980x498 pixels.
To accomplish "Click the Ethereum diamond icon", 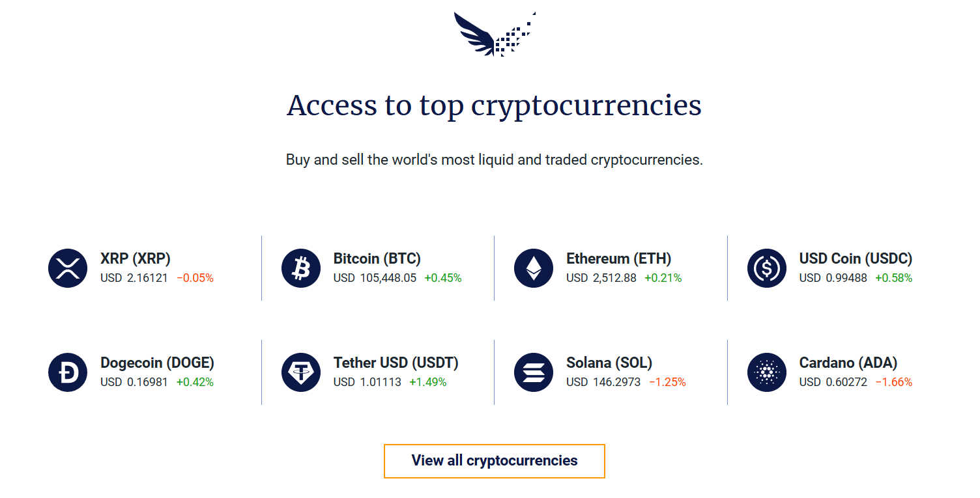I will point(534,268).
